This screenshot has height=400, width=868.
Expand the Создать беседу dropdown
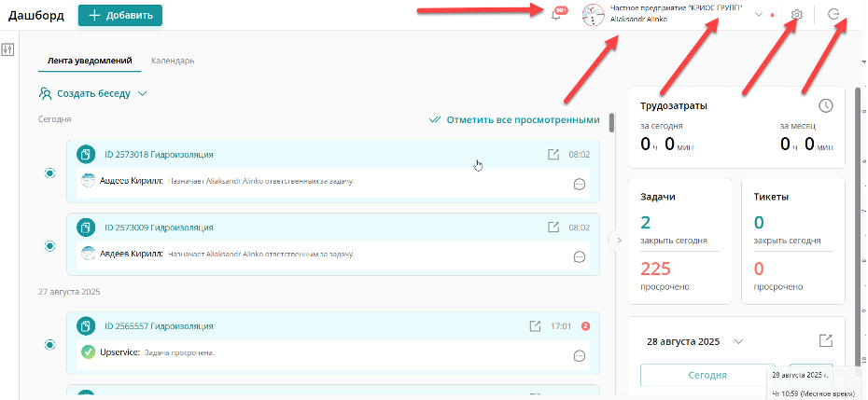[x=142, y=93]
